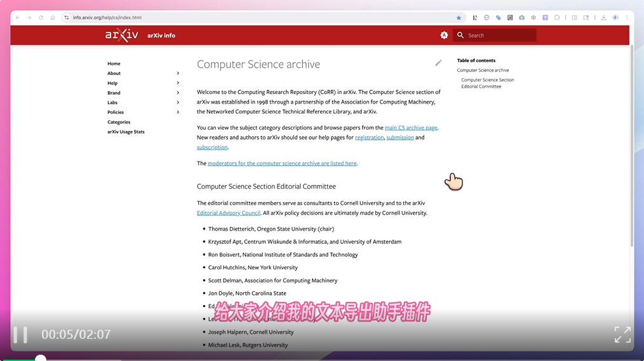Select Policies in the sidebar
Viewport: 644px width, 361px height.
point(116,112)
